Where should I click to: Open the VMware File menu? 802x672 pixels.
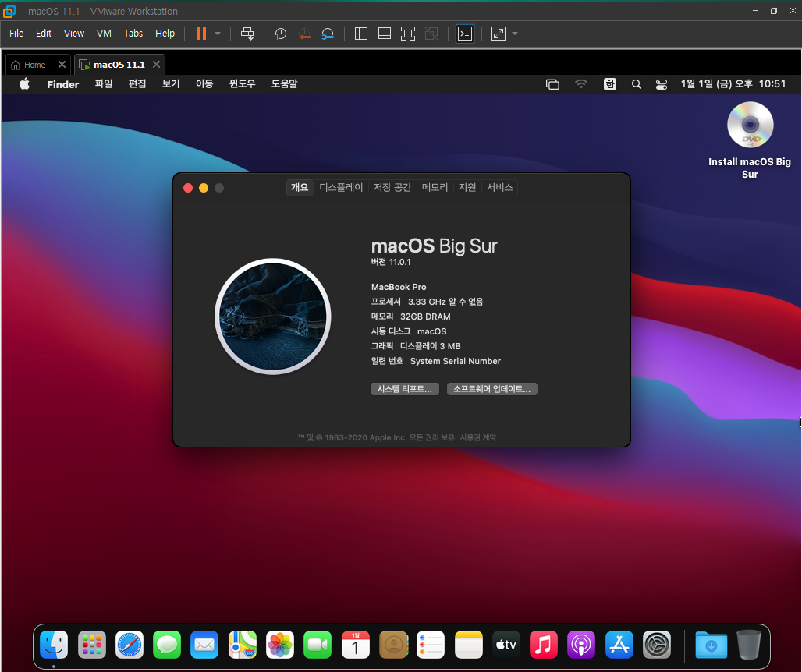click(16, 34)
